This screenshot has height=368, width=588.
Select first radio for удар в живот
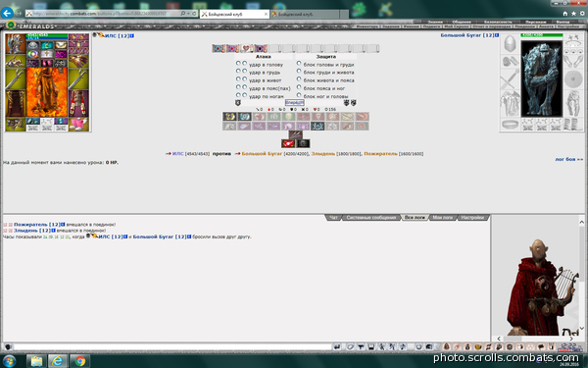[x=238, y=79]
